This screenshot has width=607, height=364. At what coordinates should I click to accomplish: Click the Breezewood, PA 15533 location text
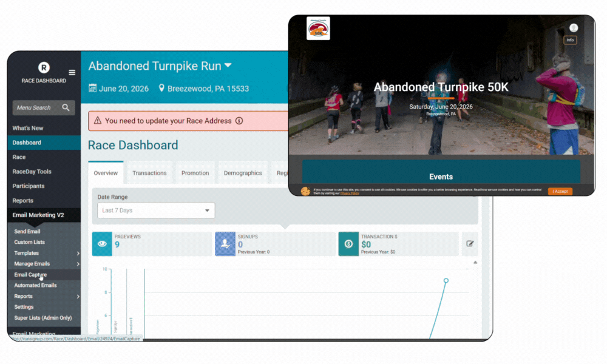(x=208, y=89)
